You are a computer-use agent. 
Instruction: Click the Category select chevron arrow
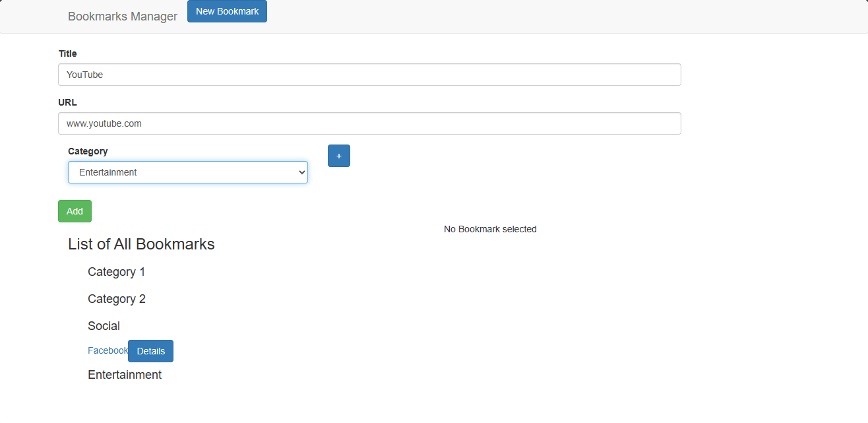[301, 172]
